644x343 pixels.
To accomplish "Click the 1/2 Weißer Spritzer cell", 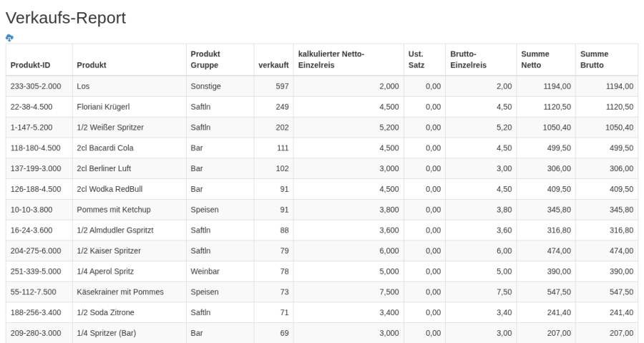I will [130, 127].
